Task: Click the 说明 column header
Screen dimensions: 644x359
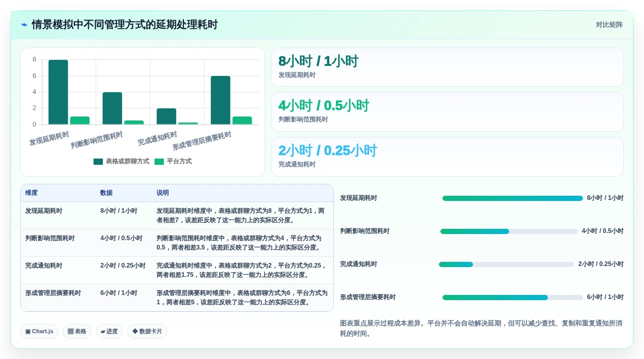Action: [x=163, y=193]
